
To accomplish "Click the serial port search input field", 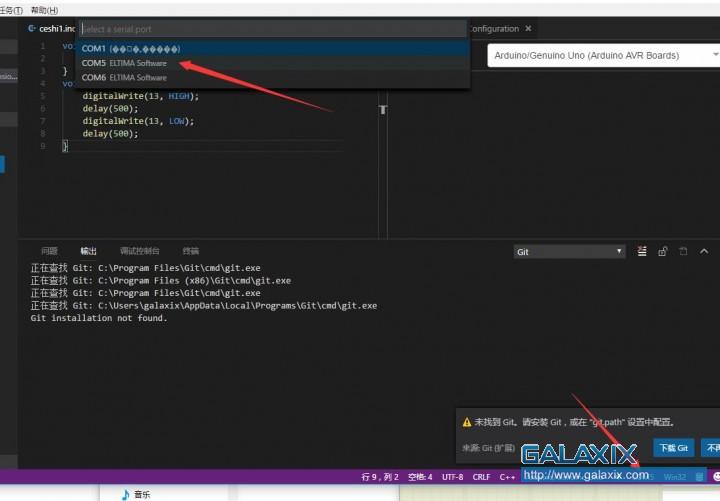I will point(272,29).
